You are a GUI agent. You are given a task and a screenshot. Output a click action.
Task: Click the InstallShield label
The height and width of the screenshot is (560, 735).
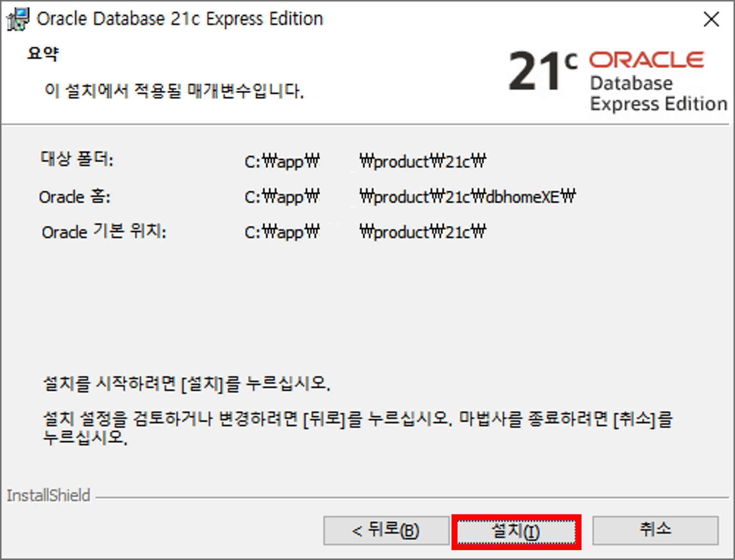(48, 495)
